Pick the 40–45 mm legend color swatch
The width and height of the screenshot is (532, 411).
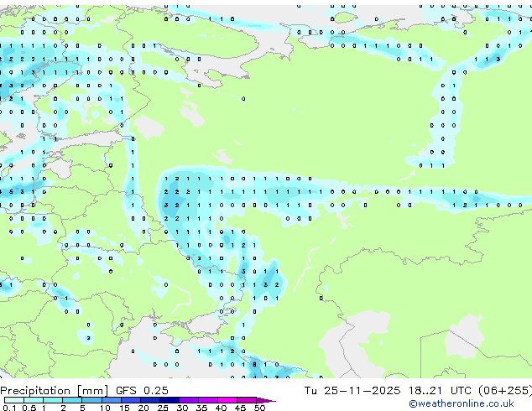[227, 400]
